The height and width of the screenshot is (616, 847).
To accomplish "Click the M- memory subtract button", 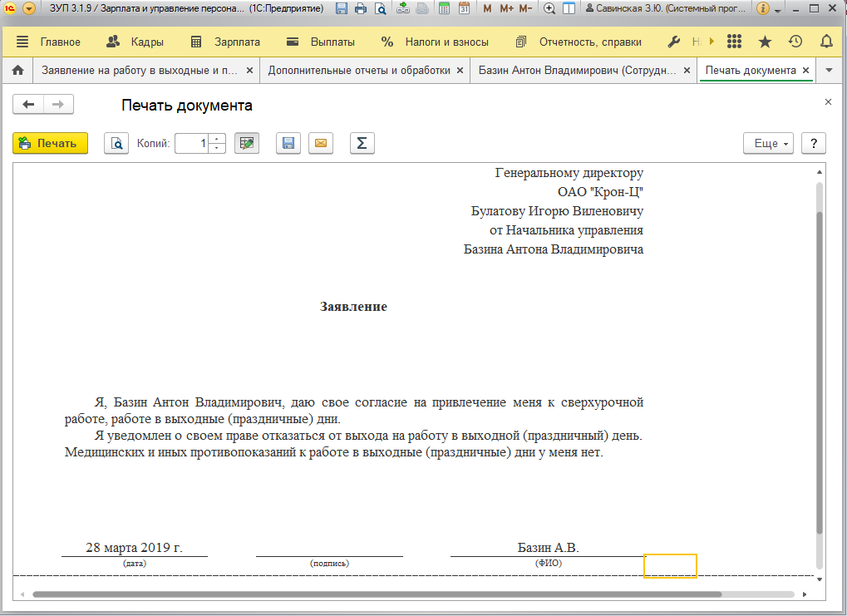I will point(525,8).
